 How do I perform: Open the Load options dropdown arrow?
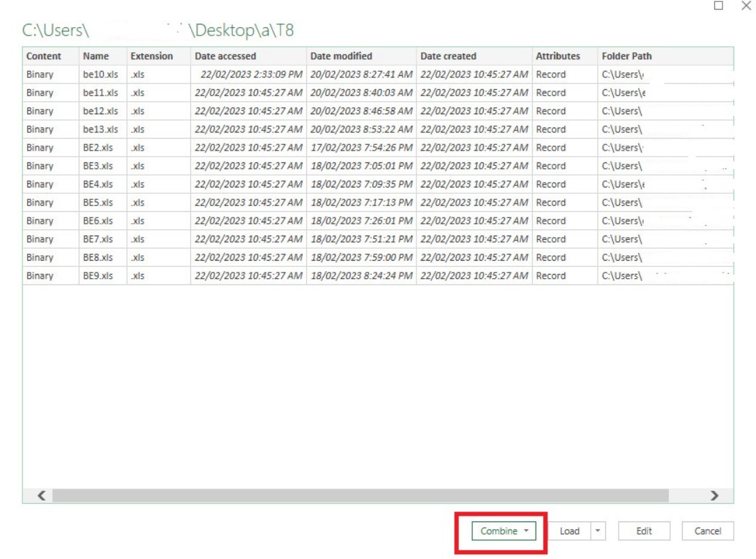(598, 530)
